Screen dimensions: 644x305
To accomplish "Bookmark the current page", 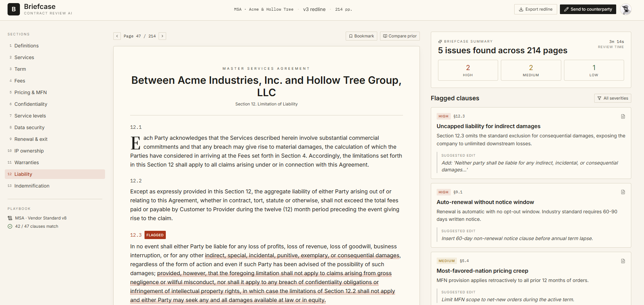I will tap(361, 36).
